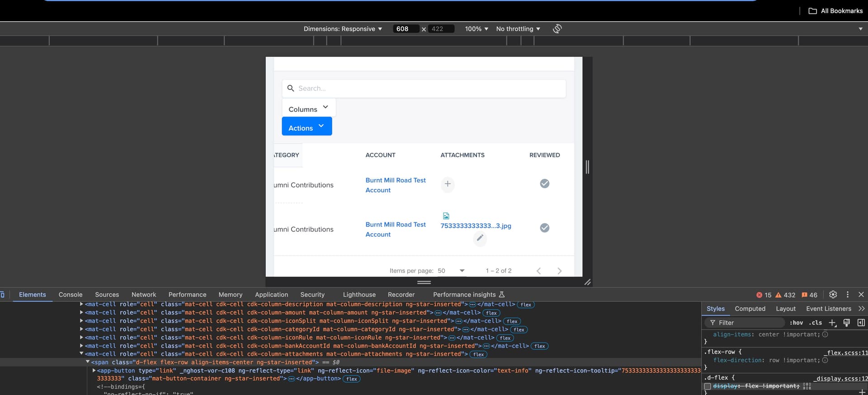This screenshot has height=395, width=868.
Task: Sort by the ACCOUNT column header
Action: tap(380, 155)
